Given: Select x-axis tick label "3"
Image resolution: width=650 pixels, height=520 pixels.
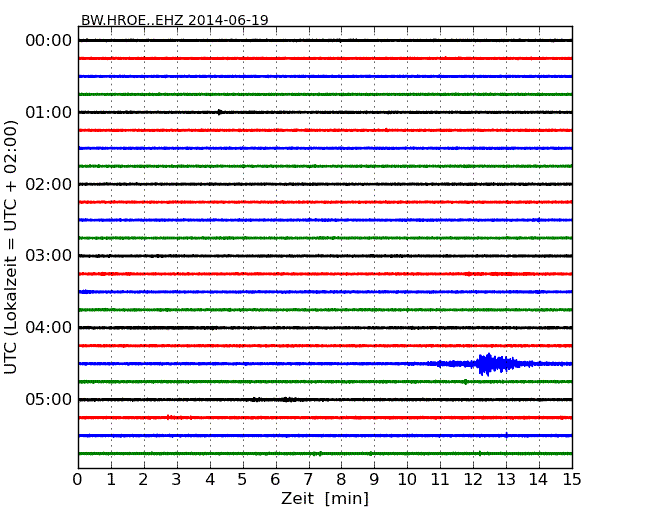Looking at the screenshot, I should (x=177, y=480).
